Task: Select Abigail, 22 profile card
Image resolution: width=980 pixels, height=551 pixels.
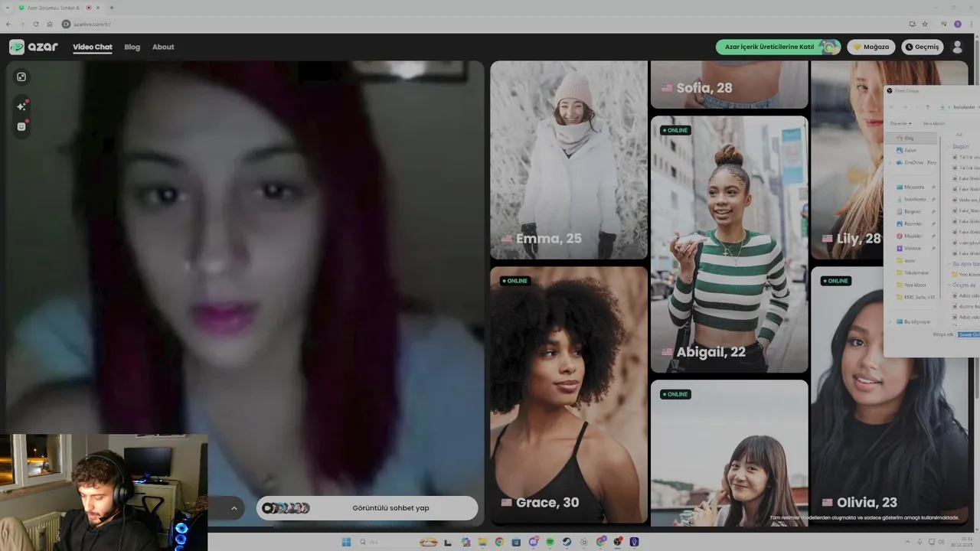Action: pos(730,244)
